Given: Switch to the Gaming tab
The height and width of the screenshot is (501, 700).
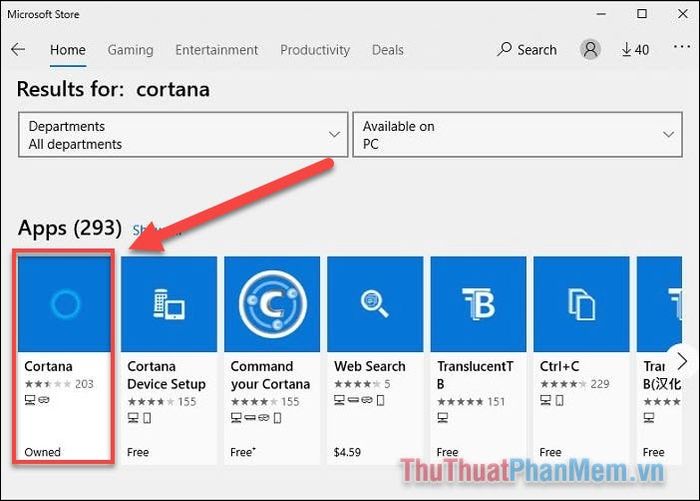Looking at the screenshot, I should point(130,50).
